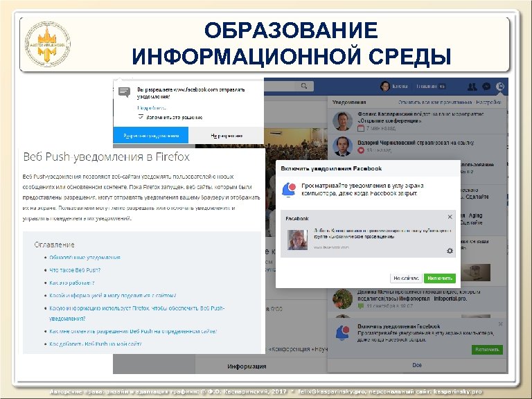The width and height of the screenshot is (532, 399).
Task: Click avatar of Феликс Каспаринский notification
Action: (342, 121)
